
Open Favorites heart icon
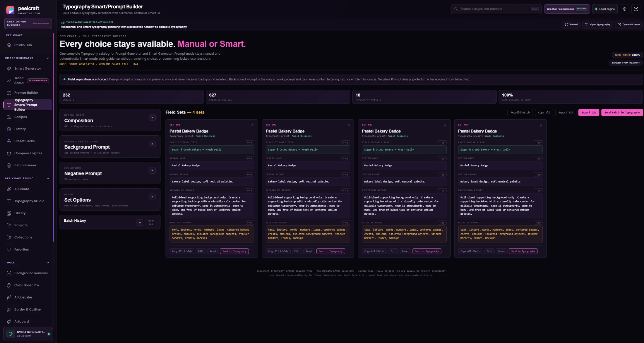(9, 250)
